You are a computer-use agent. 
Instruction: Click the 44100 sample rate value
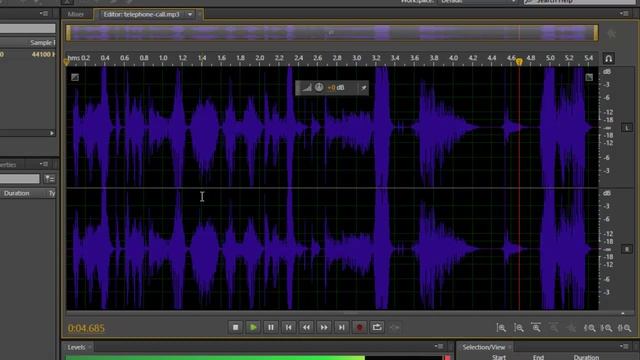[x=43, y=54]
